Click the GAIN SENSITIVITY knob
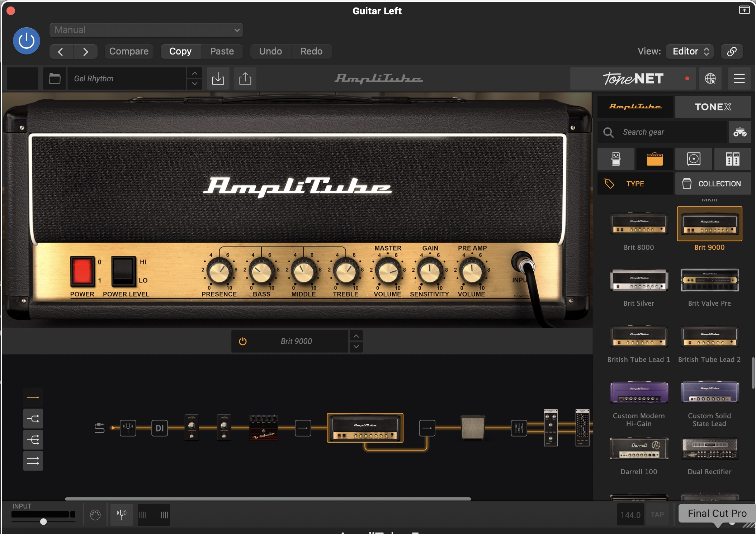The width and height of the screenshot is (756, 534). click(x=430, y=272)
